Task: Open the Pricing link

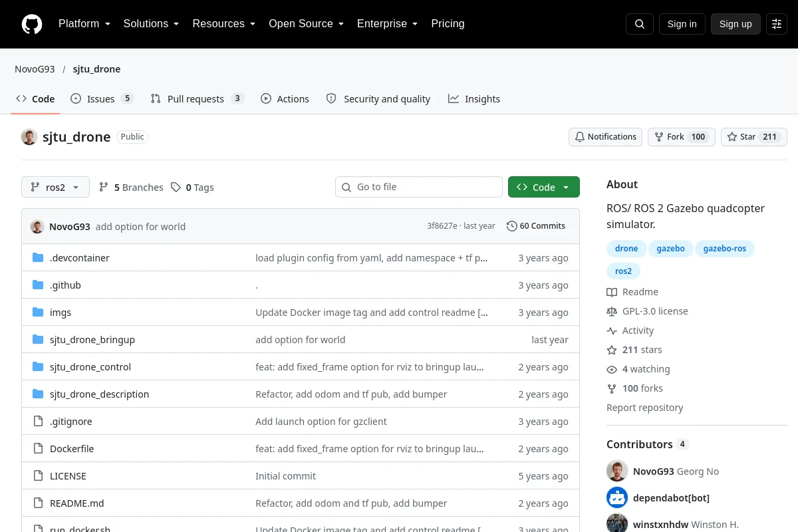Action: [x=448, y=24]
